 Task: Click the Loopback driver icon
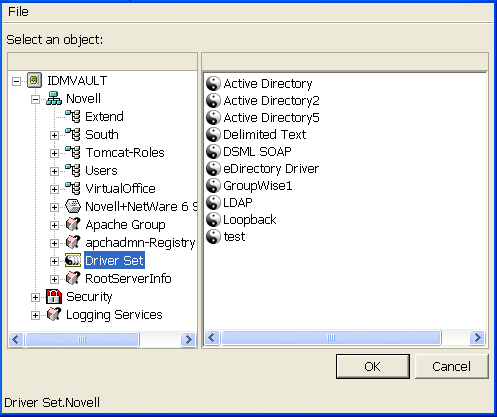click(x=213, y=219)
